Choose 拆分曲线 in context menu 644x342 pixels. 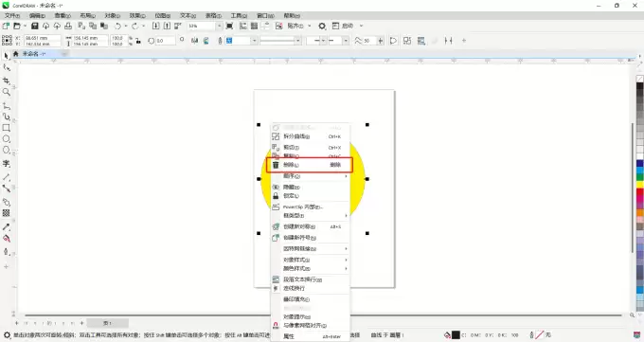tap(310, 136)
